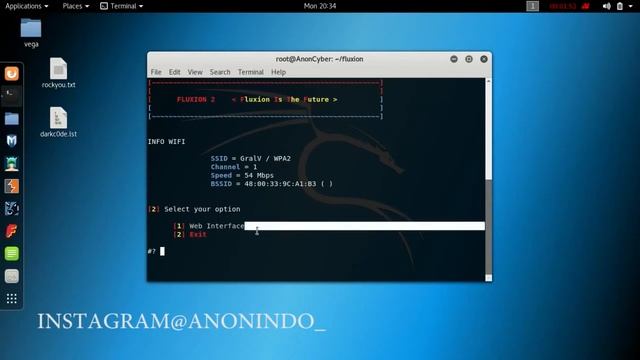The image size is (640, 360).
Task: Open the volume speaker icon in the top bar
Action: pos(607,6)
